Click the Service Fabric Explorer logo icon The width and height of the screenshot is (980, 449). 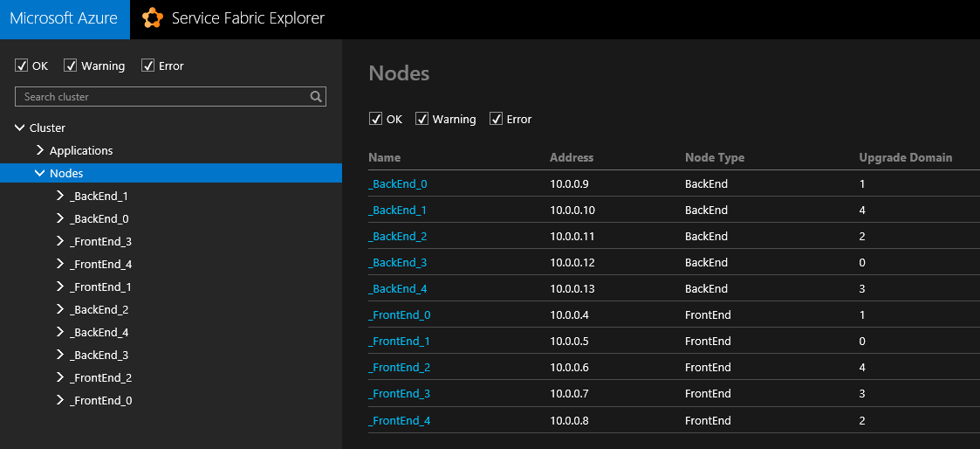153,18
